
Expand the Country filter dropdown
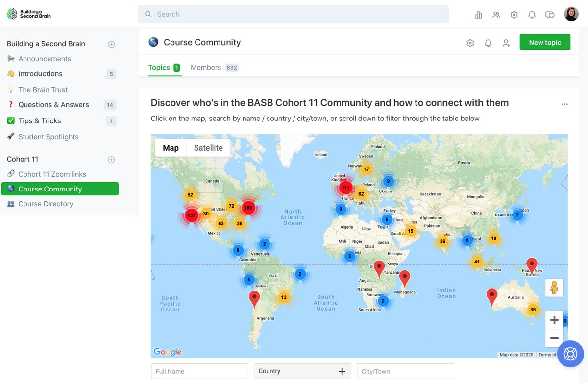pyautogui.click(x=303, y=371)
